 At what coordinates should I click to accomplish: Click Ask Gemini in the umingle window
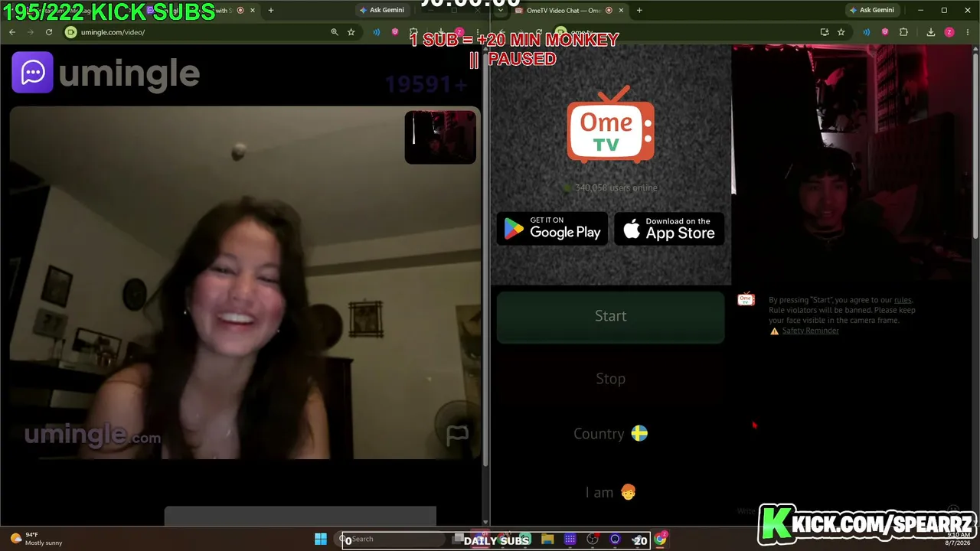382,10
